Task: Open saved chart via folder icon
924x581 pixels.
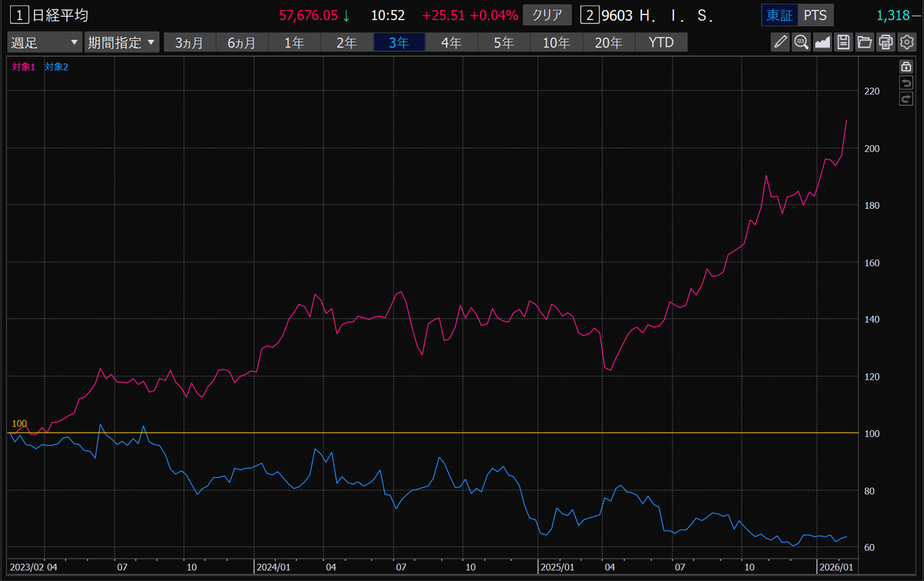Action: click(x=865, y=43)
